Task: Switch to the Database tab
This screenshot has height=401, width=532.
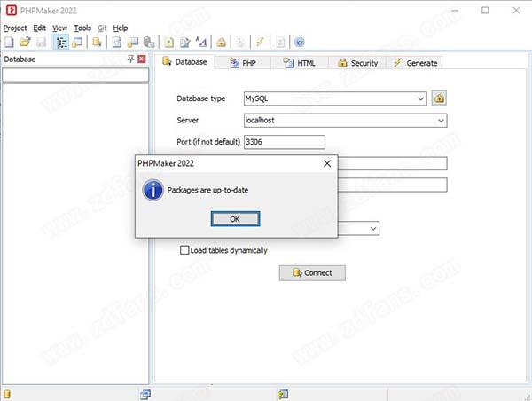Action: pyautogui.click(x=185, y=62)
